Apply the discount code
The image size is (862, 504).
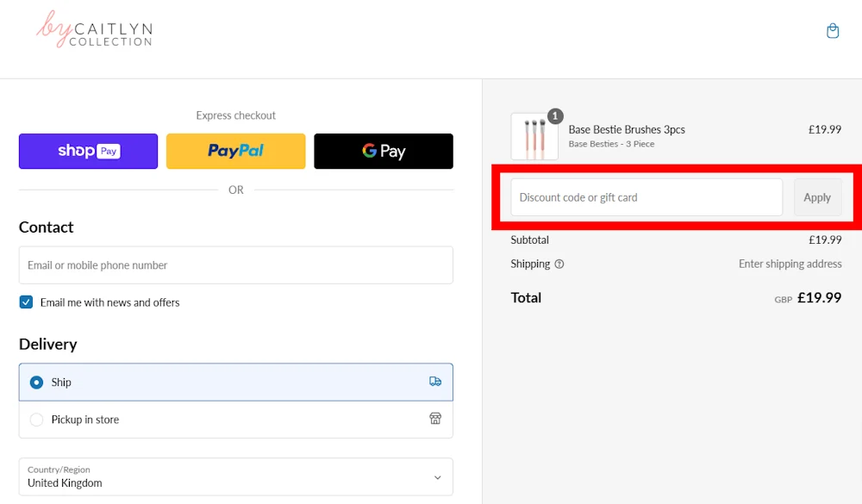coord(817,197)
